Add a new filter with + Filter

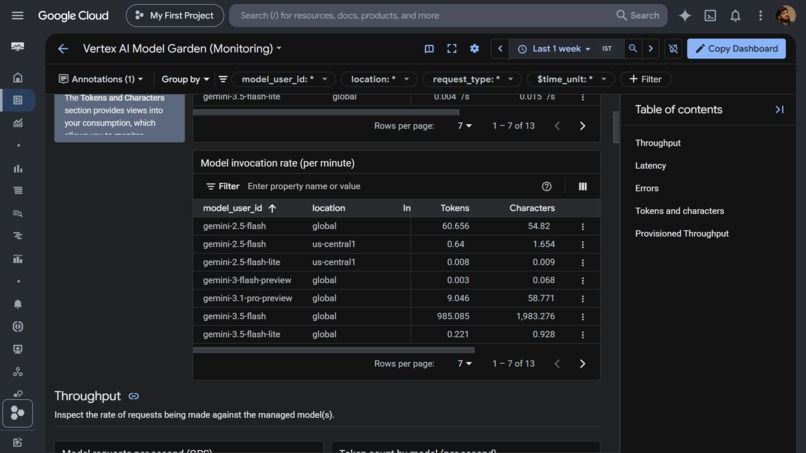click(x=645, y=79)
